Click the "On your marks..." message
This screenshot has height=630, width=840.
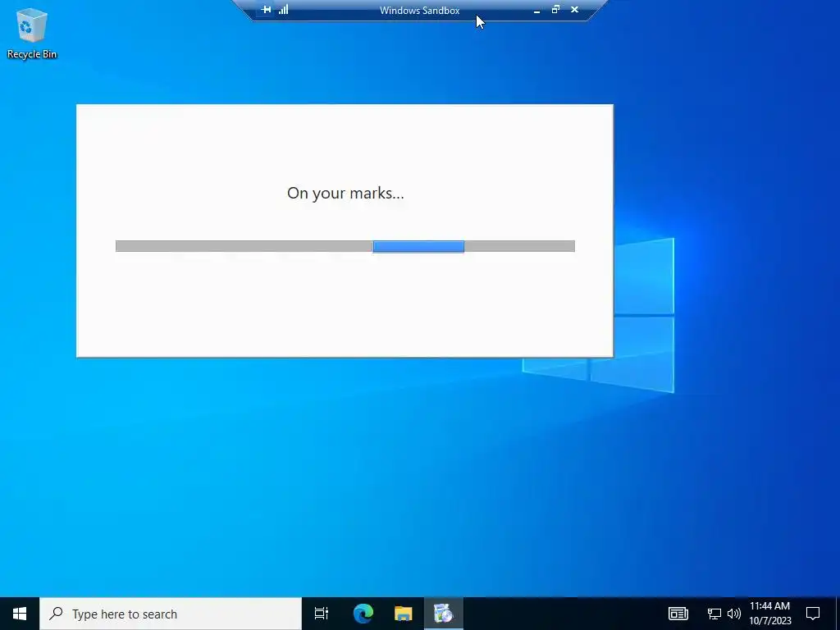pyautogui.click(x=345, y=193)
